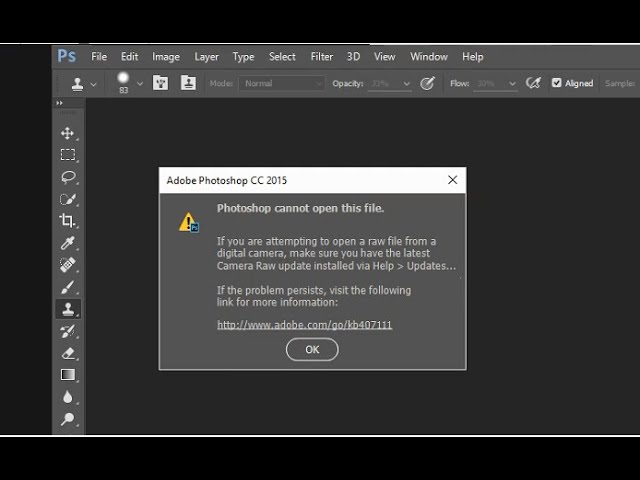Expand the Opacity value dropdown
The image size is (640, 480).
(x=407, y=84)
